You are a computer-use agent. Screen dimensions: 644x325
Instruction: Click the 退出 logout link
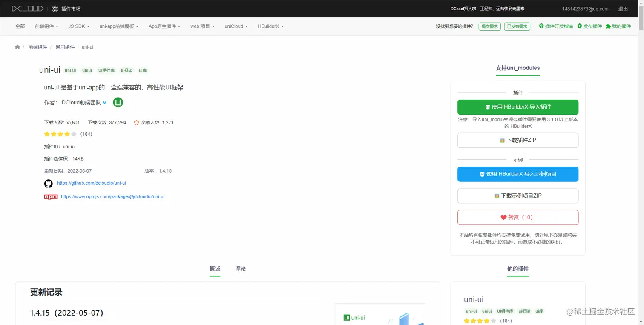tap(623, 9)
